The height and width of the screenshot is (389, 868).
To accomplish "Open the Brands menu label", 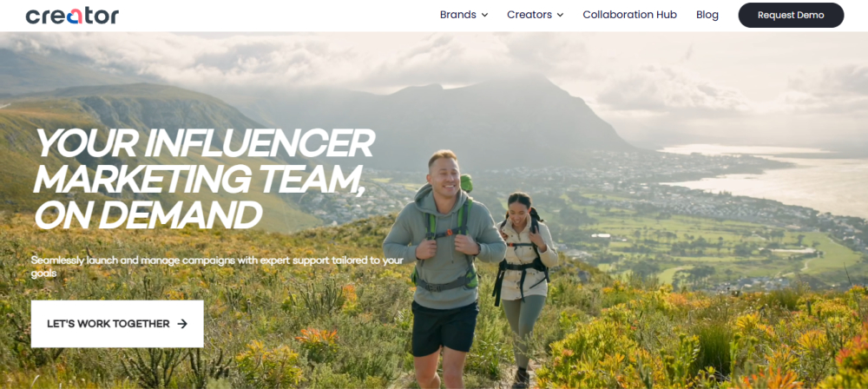I will (x=457, y=15).
